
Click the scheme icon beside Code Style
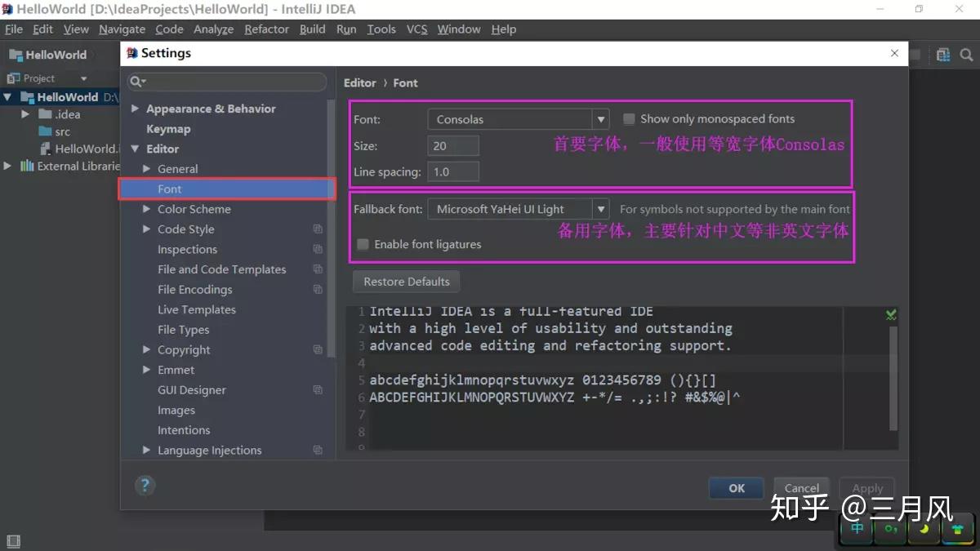(x=318, y=229)
